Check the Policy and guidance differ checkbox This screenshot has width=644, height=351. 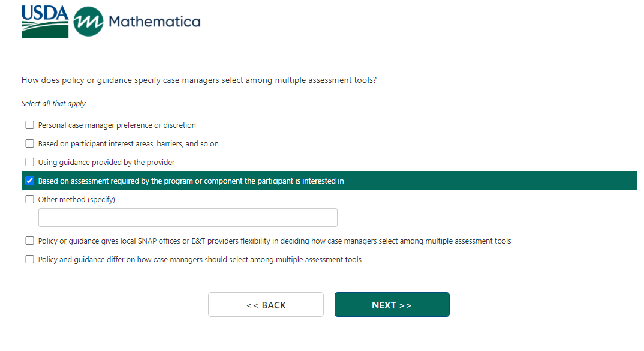point(29,260)
